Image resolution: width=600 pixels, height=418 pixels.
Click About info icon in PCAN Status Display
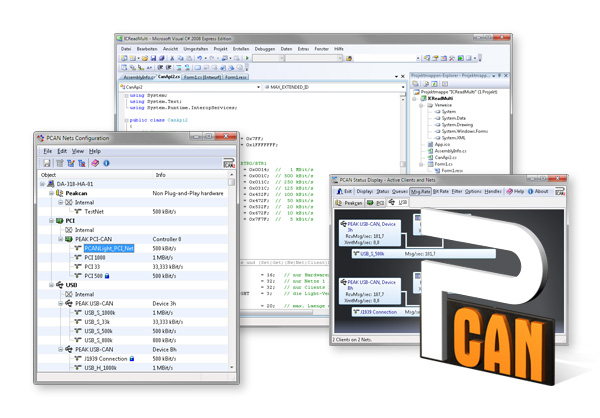point(531,191)
